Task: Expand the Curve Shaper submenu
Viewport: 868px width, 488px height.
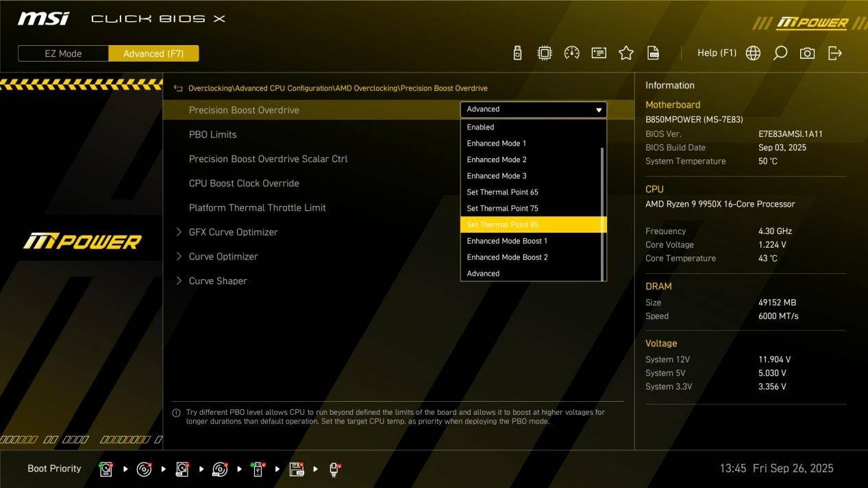Action: (x=218, y=281)
